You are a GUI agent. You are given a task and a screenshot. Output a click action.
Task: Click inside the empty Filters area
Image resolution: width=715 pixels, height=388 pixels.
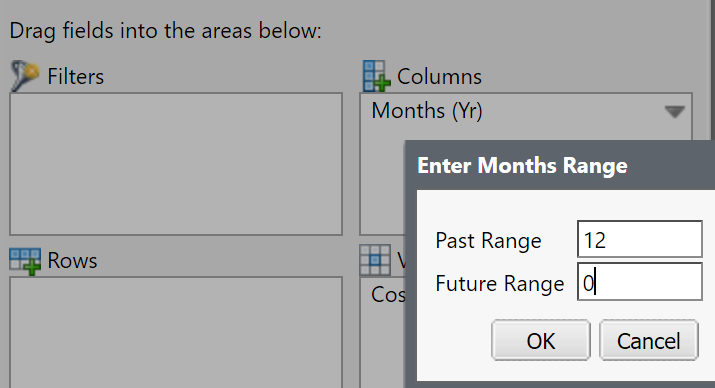(176, 164)
